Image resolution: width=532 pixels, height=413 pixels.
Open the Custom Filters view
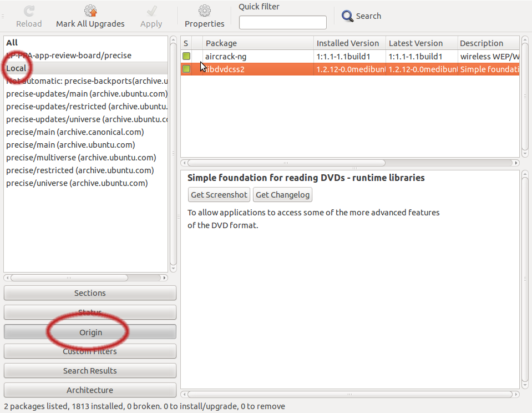[90, 351]
